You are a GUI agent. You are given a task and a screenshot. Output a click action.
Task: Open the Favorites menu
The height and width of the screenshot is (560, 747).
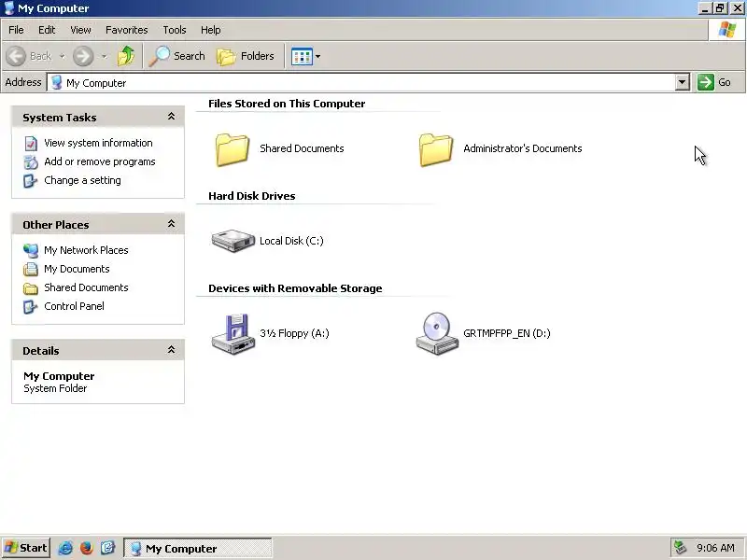(127, 30)
